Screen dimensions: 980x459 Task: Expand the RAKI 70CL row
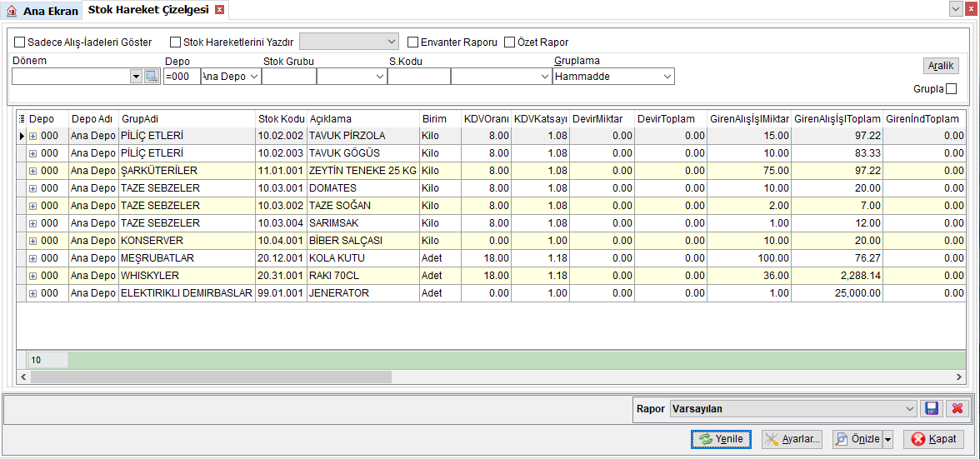[33, 276]
